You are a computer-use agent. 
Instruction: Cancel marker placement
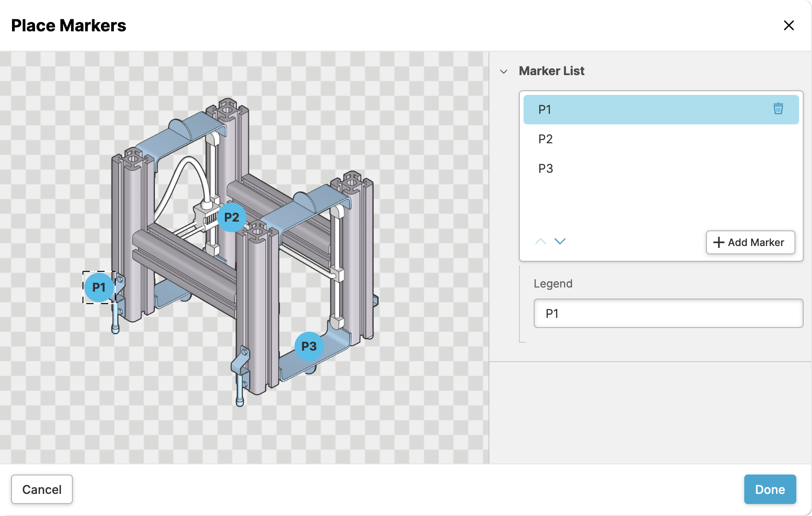click(x=42, y=489)
